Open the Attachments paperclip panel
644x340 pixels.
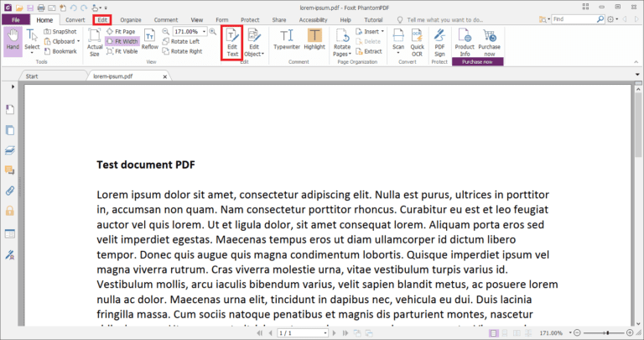(x=10, y=191)
